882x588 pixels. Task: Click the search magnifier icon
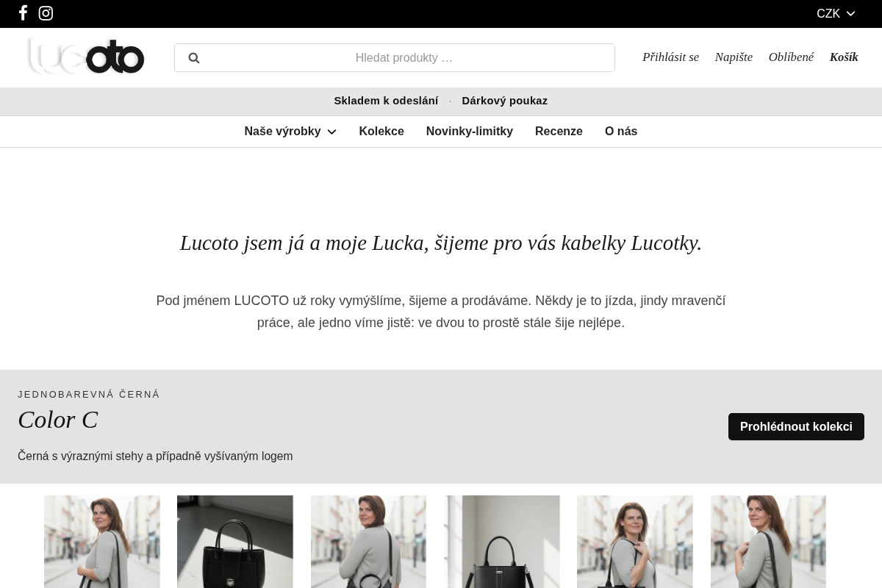[x=194, y=58]
